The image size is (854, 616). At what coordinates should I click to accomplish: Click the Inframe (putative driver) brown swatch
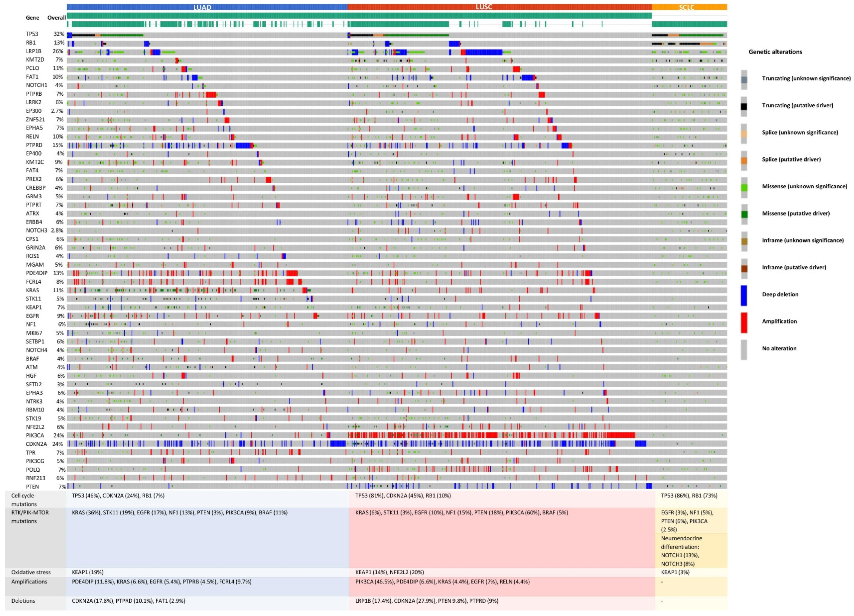click(744, 268)
